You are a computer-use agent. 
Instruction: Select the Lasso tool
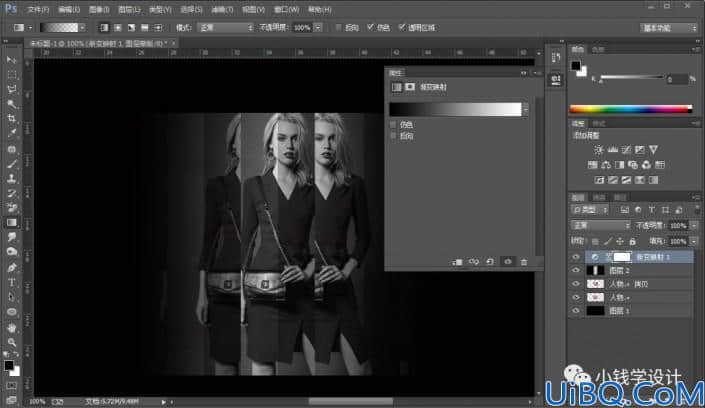click(x=12, y=89)
